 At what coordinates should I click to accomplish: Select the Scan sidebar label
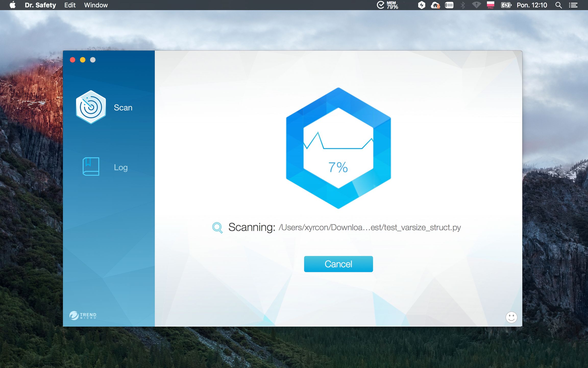(123, 108)
